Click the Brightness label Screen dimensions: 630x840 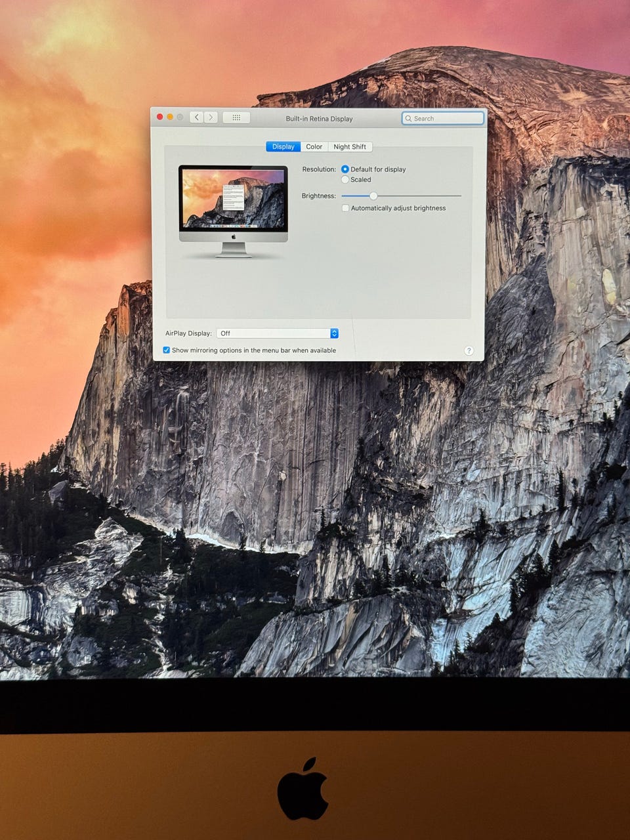point(319,196)
